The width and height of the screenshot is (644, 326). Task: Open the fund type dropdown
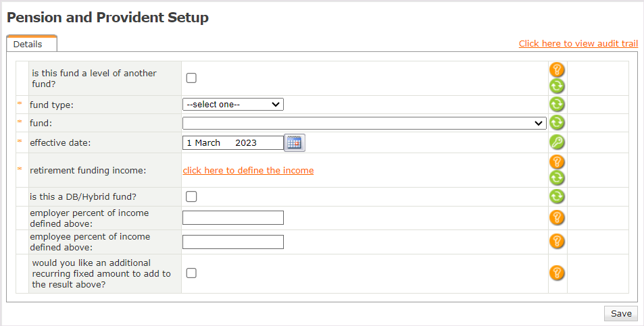(233, 105)
